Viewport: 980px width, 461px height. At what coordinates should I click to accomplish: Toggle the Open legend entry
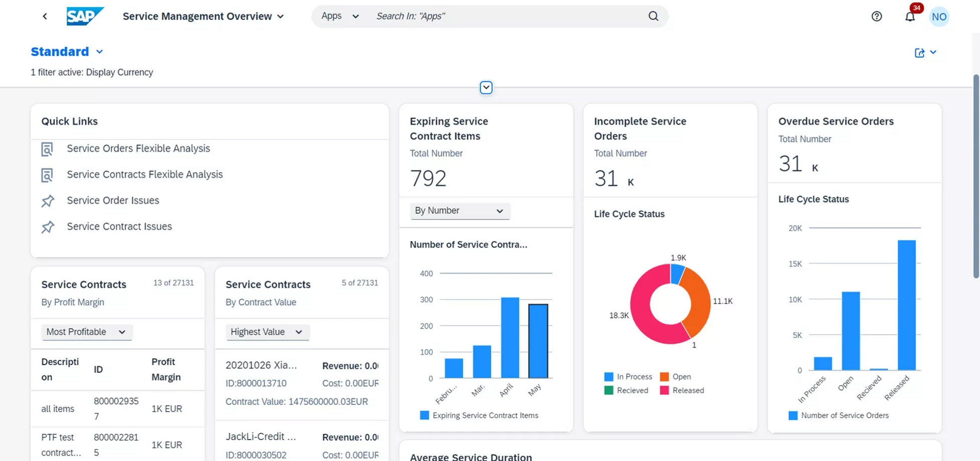click(x=676, y=376)
